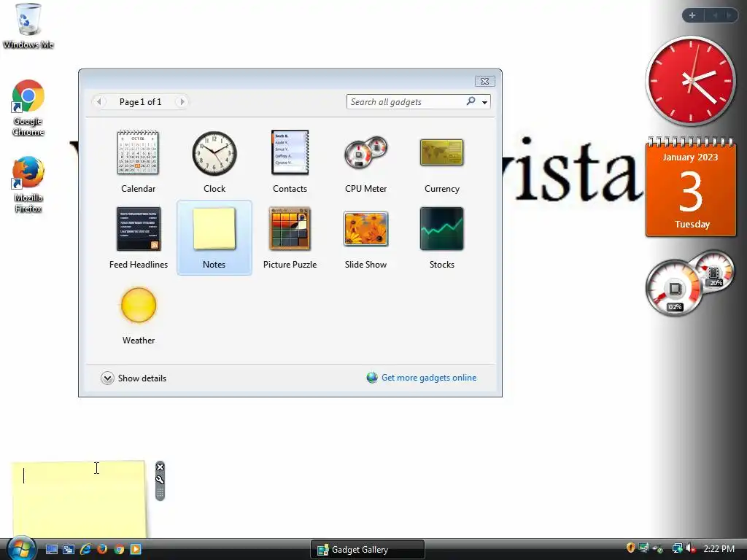Launch Firefox from quick launch bar
Screen dimensions: 747x560
tap(102, 550)
